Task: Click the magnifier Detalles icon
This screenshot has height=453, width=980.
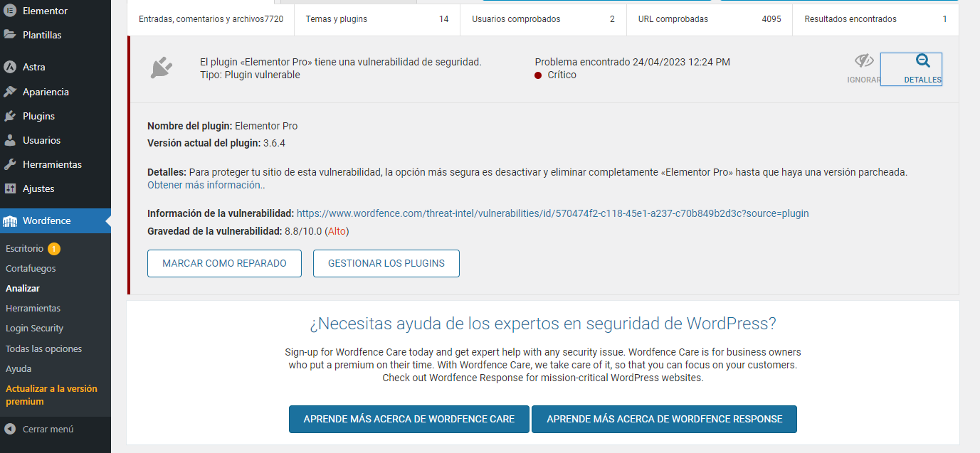Action: pyautogui.click(x=922, y=61)
